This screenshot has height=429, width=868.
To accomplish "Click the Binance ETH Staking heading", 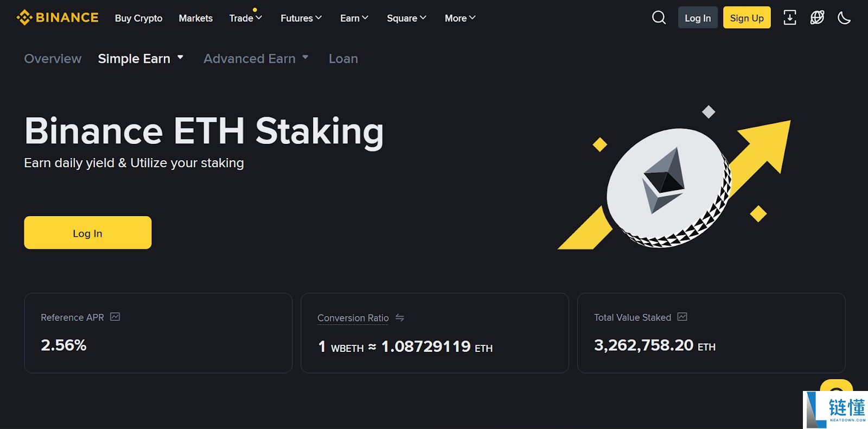I will (204, 131).
